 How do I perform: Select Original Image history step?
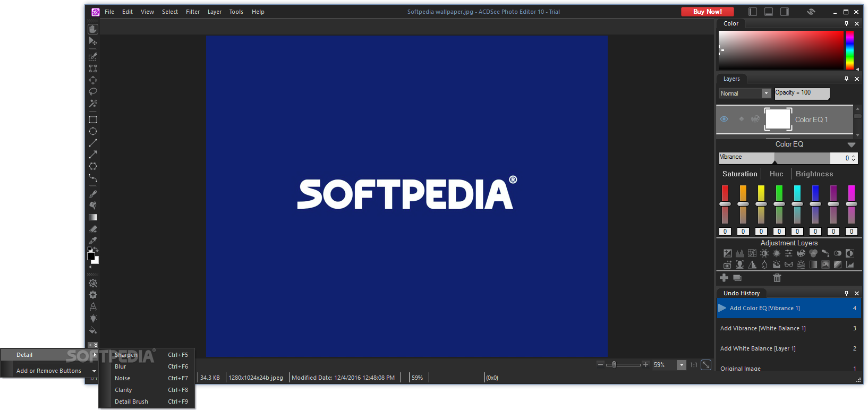tap(789, 368)
